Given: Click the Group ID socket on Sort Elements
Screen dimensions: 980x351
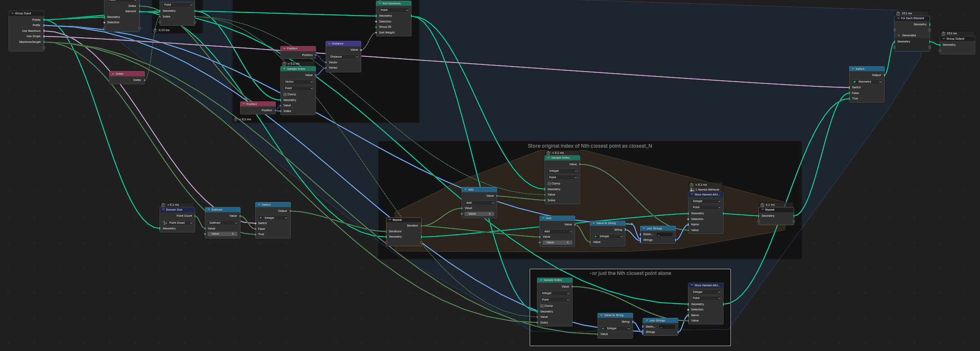Looking at the screenshot, I should click(x=376, y=27).
